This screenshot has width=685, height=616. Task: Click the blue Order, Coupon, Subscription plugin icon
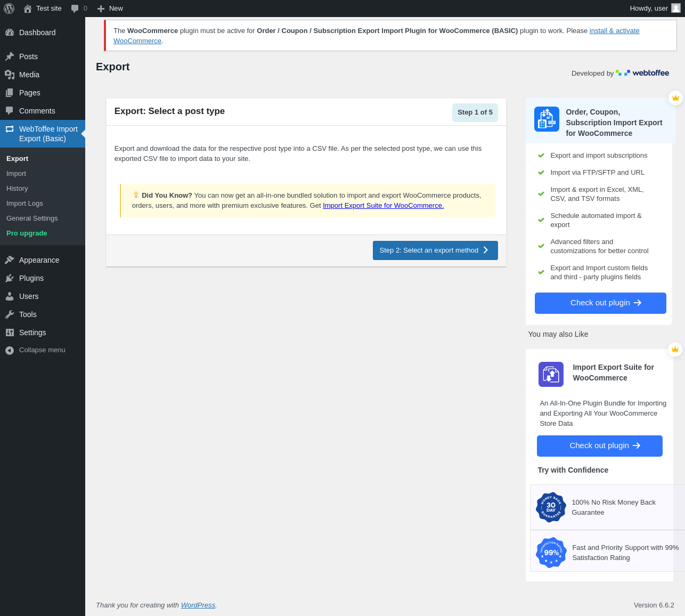coord(547,119)
